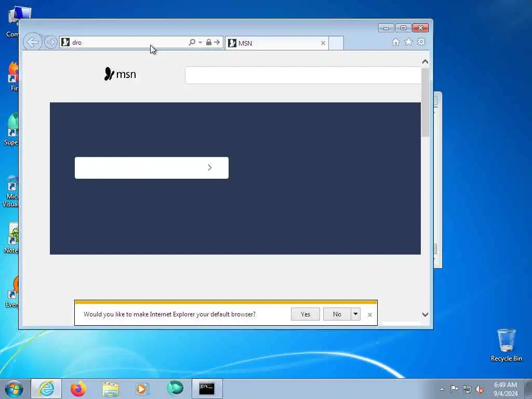Screen dimensions: 532x399
Task: Expand the dropdown arrow next to No
Action: [x=355, y=314]
